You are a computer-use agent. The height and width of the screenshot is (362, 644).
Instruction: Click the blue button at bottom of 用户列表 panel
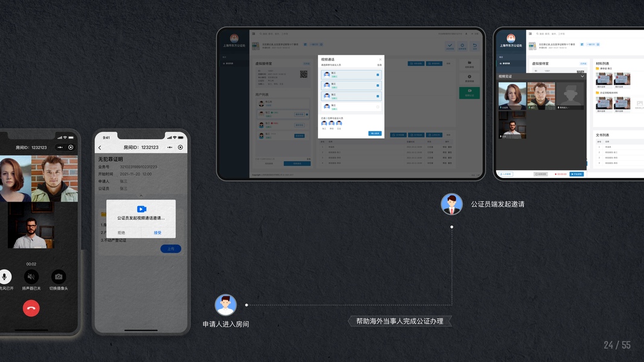pos(297,164)
